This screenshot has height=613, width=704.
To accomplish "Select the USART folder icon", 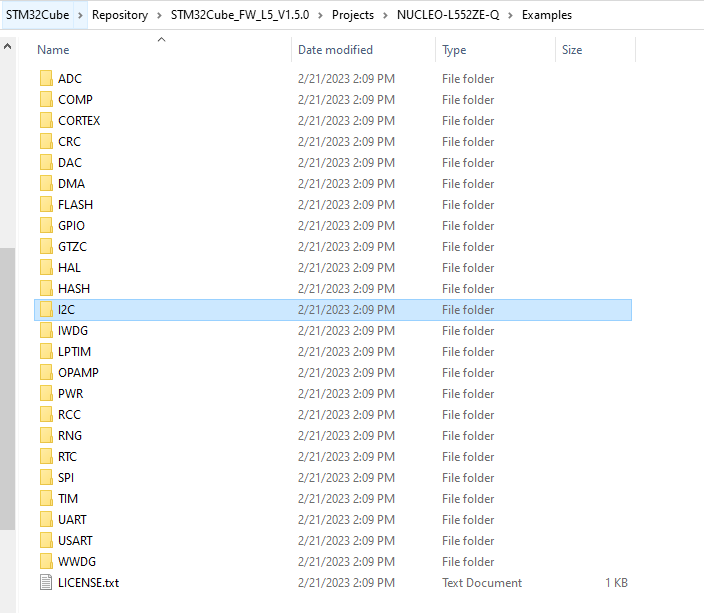I will coord(46,540).
